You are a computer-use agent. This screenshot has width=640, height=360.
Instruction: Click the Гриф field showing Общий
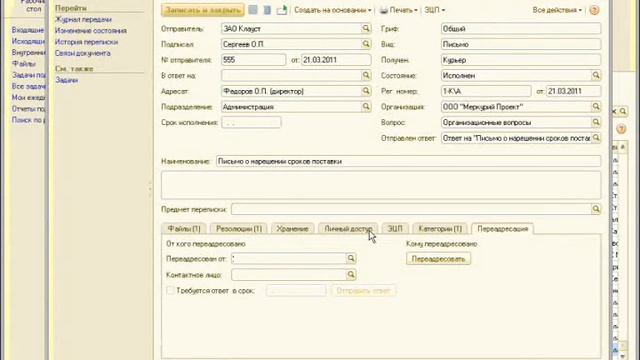521,29
